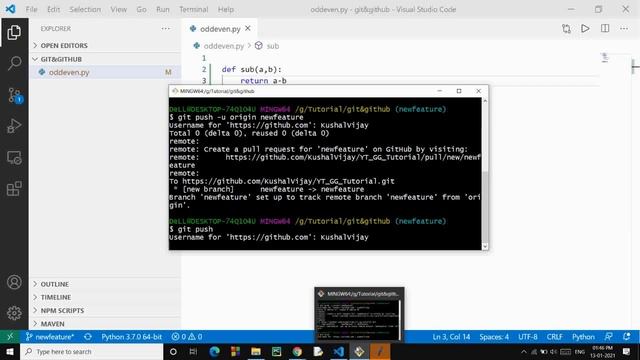Open the Selection menu
The height and width of the screenshot is (360, 640).
point(85,9)
